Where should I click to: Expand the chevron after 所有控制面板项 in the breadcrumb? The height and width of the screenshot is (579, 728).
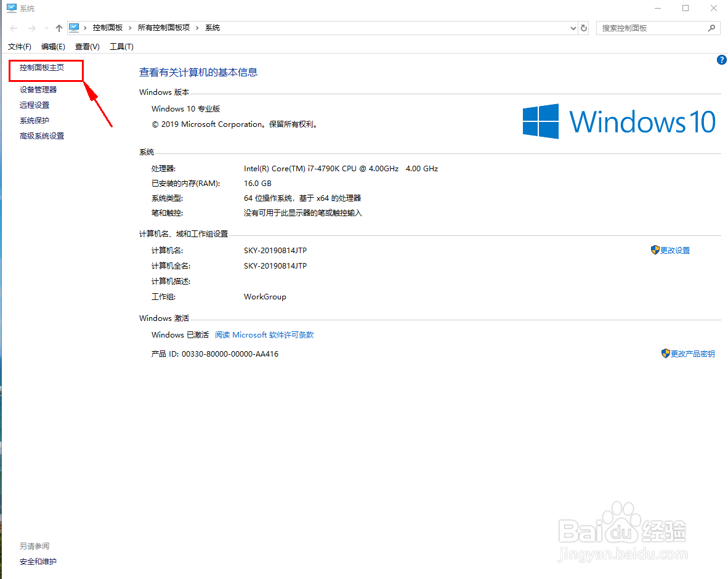click(x=197, y=28)
